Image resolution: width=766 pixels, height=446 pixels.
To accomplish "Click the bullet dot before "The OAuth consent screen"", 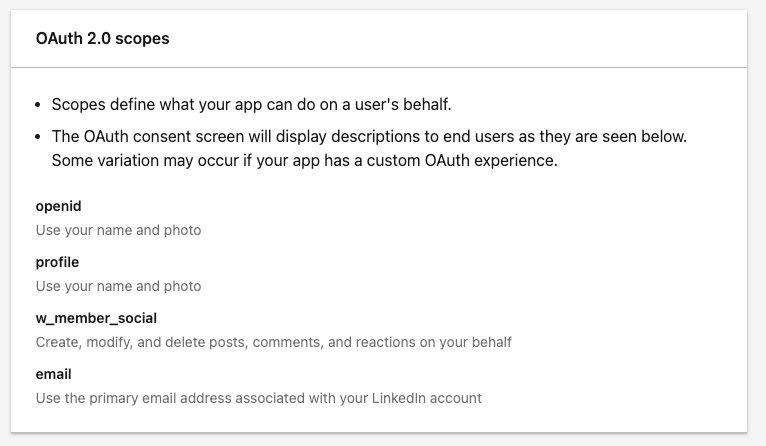I will pos(38,135).
